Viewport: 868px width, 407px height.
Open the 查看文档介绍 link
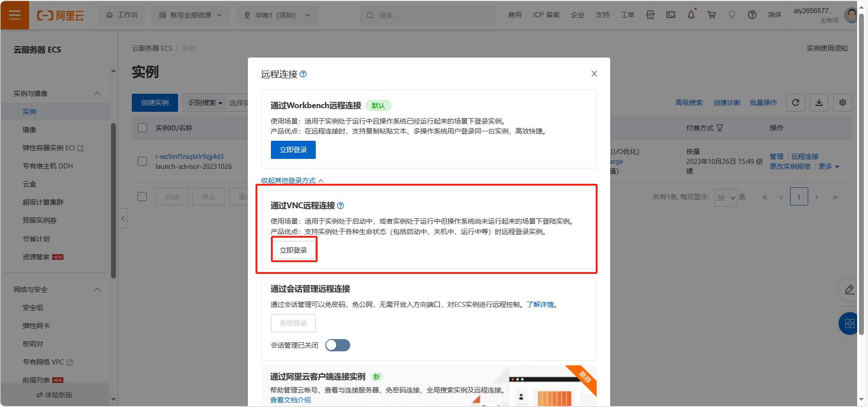(x=290, y=400)
